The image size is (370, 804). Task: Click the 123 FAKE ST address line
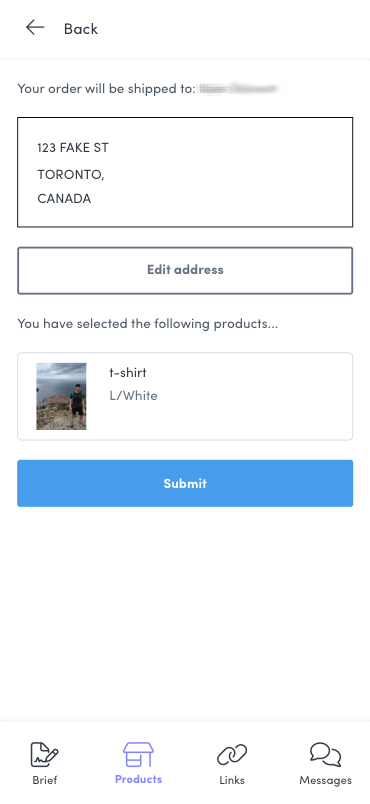point(73,148)
